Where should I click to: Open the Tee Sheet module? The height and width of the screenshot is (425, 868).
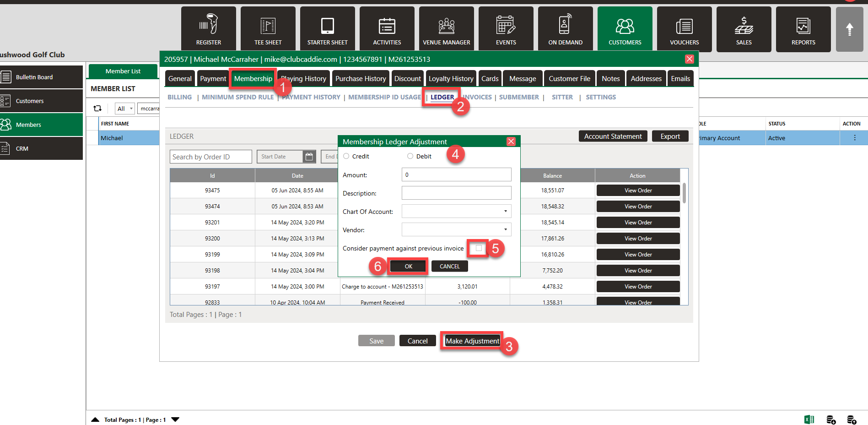point(268,29)
